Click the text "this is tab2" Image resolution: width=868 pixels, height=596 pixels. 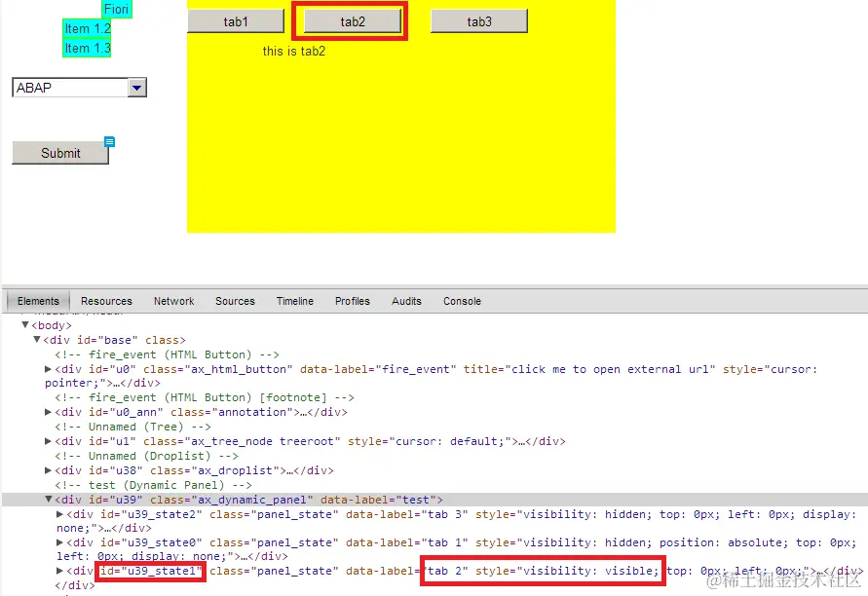point(294,51)
